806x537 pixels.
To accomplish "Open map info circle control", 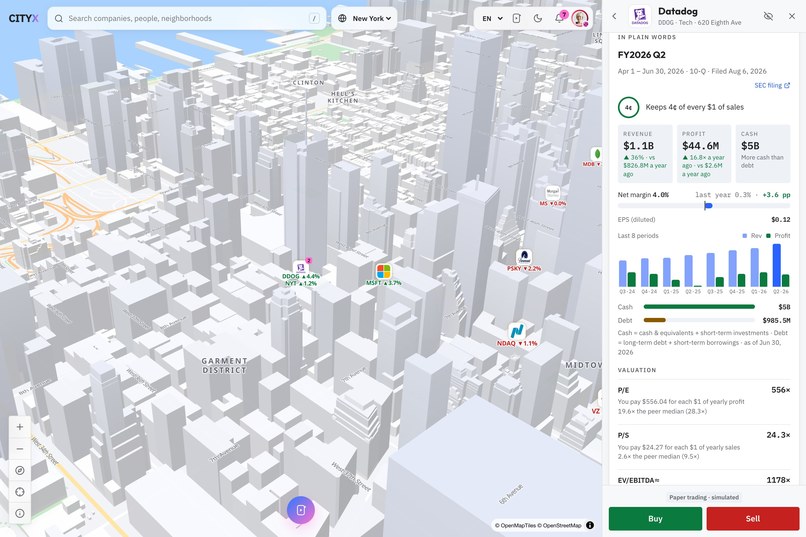I will click(x=20, y=513).
